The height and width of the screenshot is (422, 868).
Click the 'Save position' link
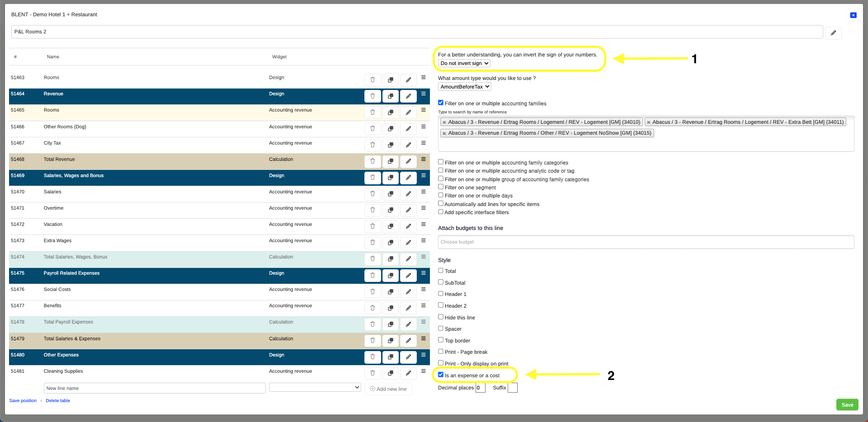point(23,401)
